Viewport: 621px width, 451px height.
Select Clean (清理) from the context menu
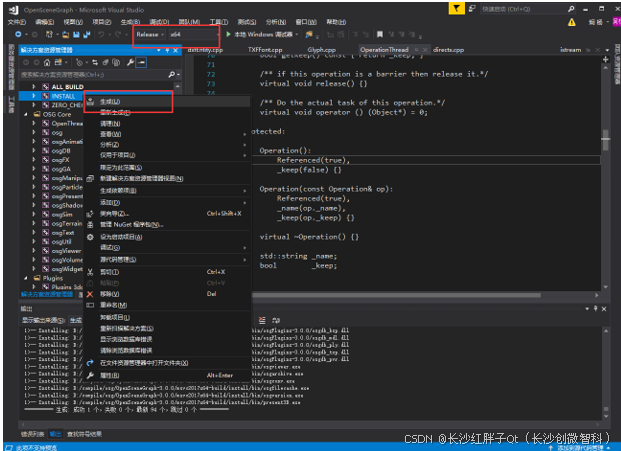click(109, 123)
